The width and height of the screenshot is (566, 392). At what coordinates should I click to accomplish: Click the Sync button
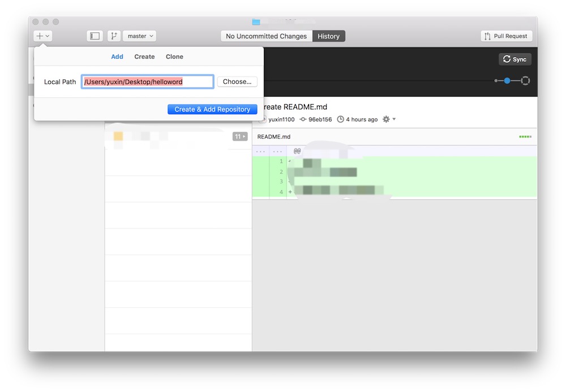(515, 59)
